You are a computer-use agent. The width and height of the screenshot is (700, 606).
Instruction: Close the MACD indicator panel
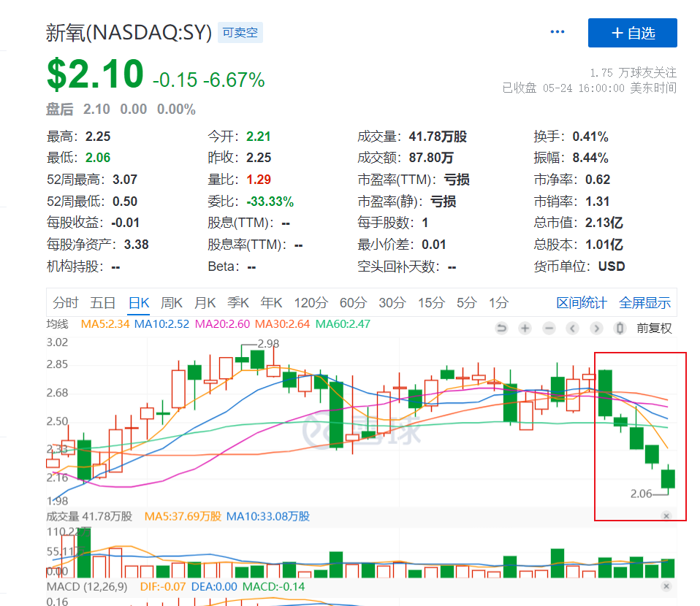666,586
